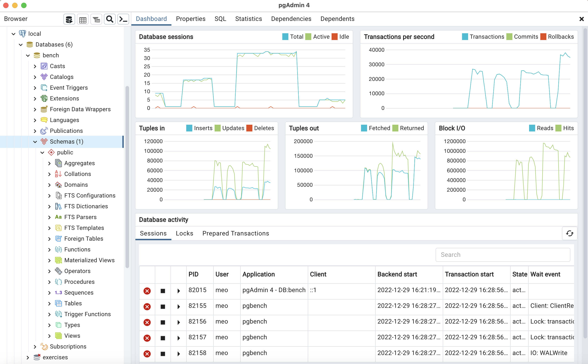588x364 pixels.
Task: Click the Materialized Views node icon
Action: (58, 260)
